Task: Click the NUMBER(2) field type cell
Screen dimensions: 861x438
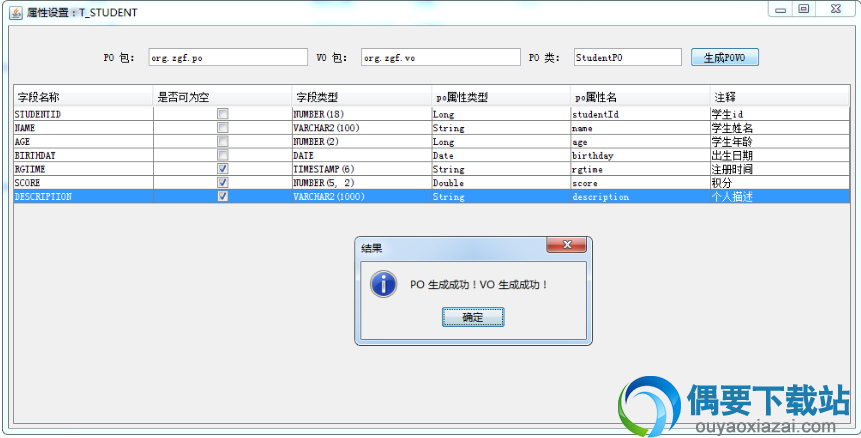Action: tap(362, 142)
